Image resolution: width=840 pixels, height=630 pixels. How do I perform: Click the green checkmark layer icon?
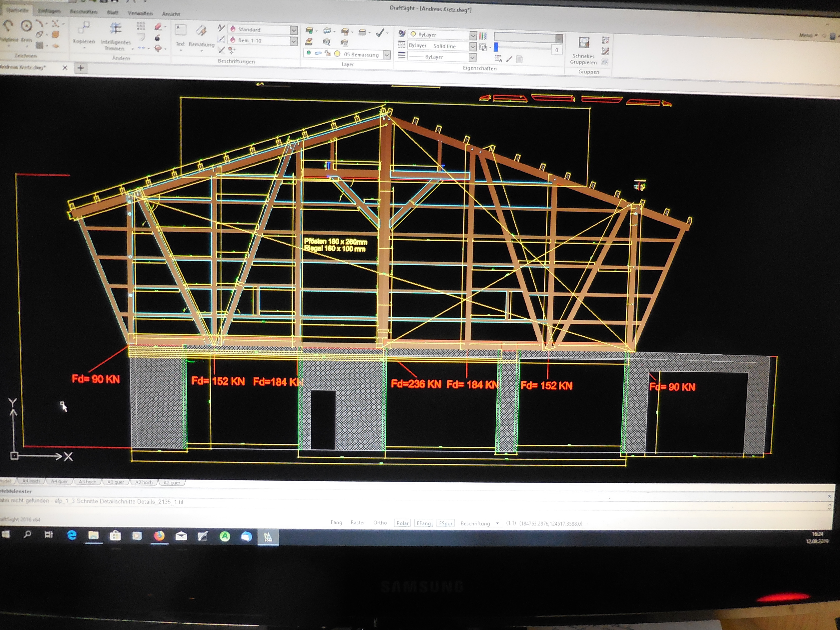point(380,33)
